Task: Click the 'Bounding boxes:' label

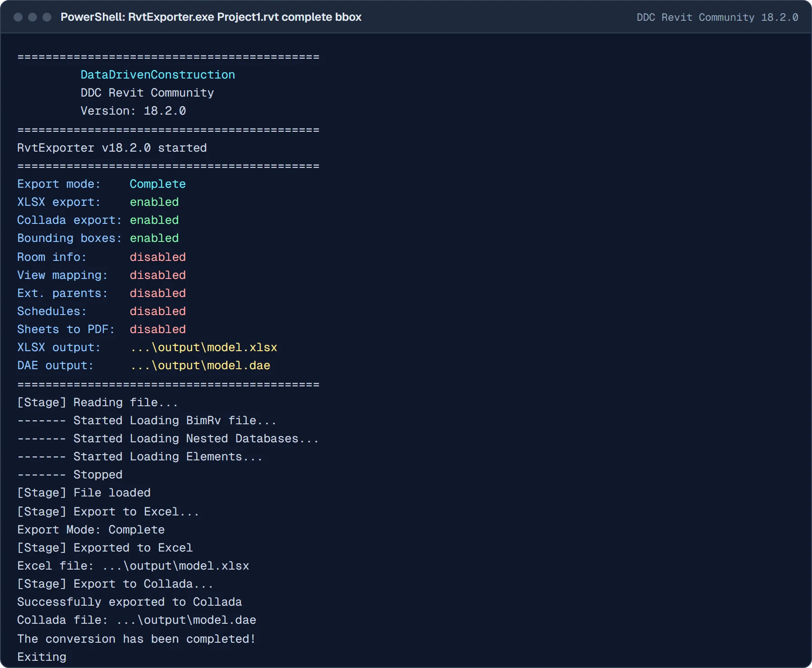Action: pos(69,238)
